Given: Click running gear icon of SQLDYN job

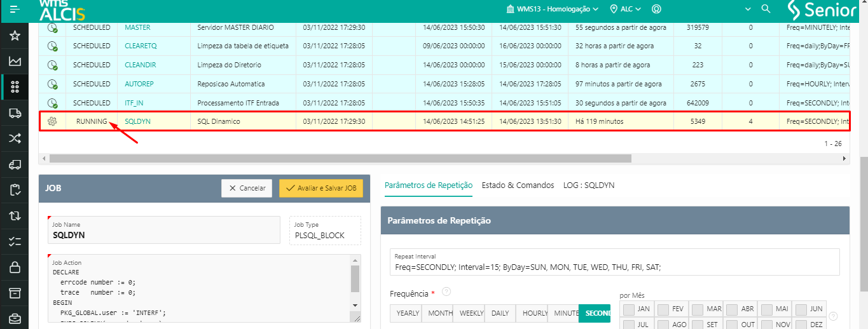Looking at the screenshot, I should 53,121.
